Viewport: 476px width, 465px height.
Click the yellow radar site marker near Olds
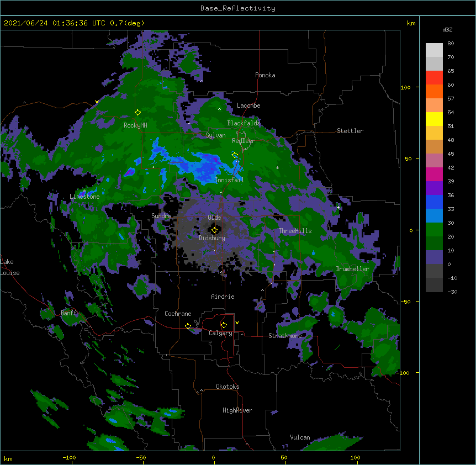pyautogui.click(x=214, y=230)
